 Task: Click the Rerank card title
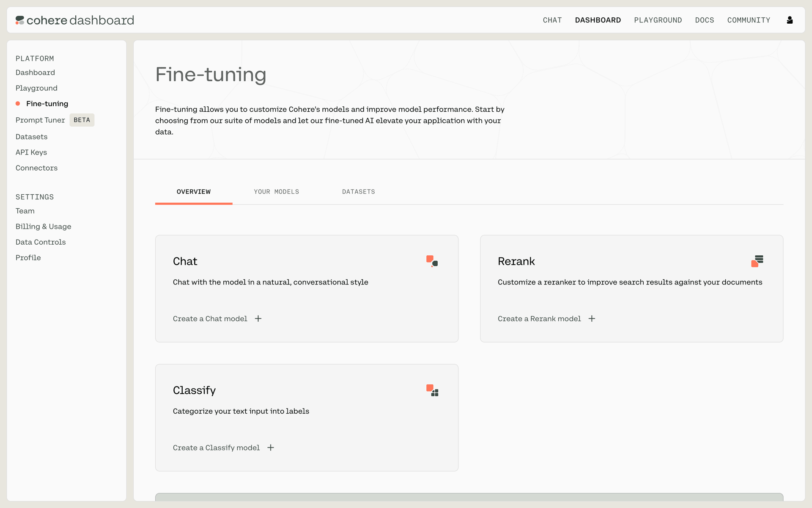pos(516,261)
